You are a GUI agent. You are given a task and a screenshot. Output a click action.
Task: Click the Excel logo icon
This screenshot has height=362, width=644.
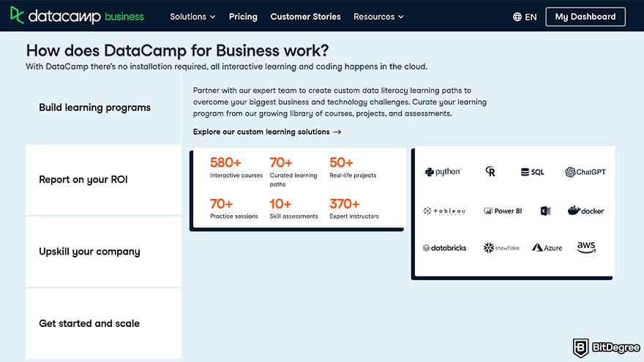tap(545, 211)
